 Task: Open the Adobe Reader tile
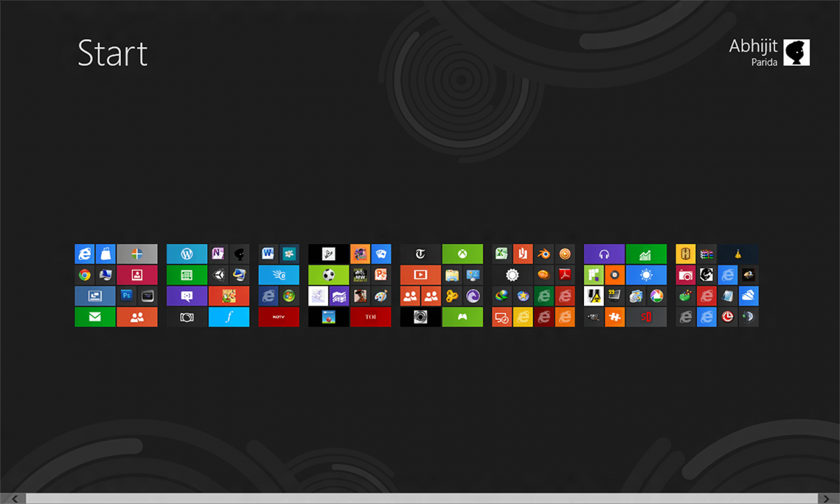(565, 275)
